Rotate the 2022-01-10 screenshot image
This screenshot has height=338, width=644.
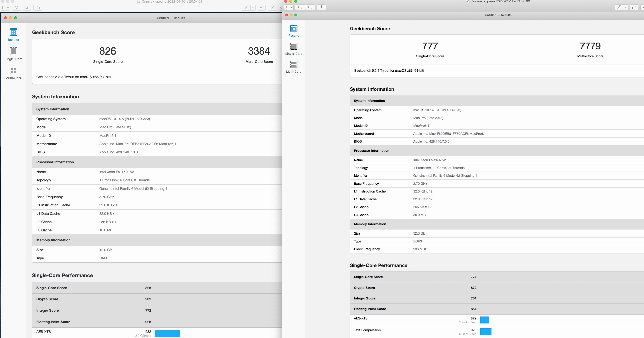(x=261, y=8)
